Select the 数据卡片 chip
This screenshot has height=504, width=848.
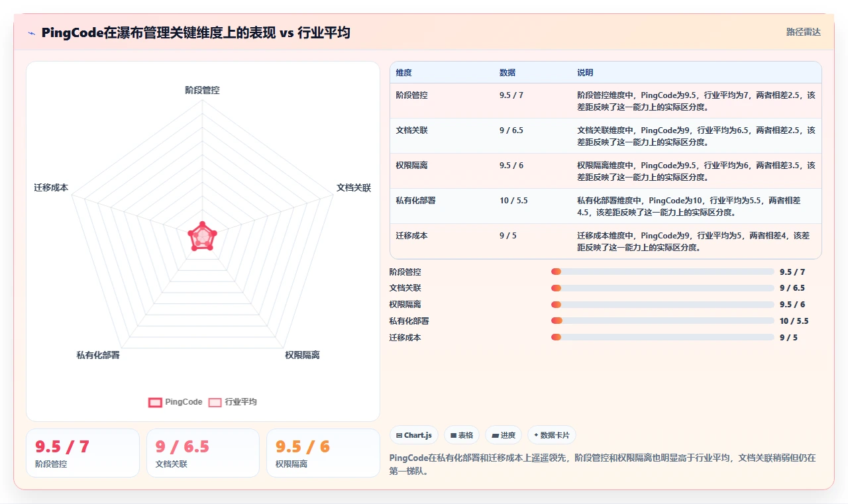point(552,435)
